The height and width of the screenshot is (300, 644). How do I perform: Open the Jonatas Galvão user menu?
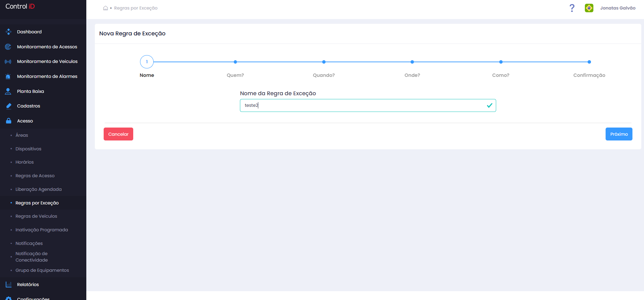(617, 8)
